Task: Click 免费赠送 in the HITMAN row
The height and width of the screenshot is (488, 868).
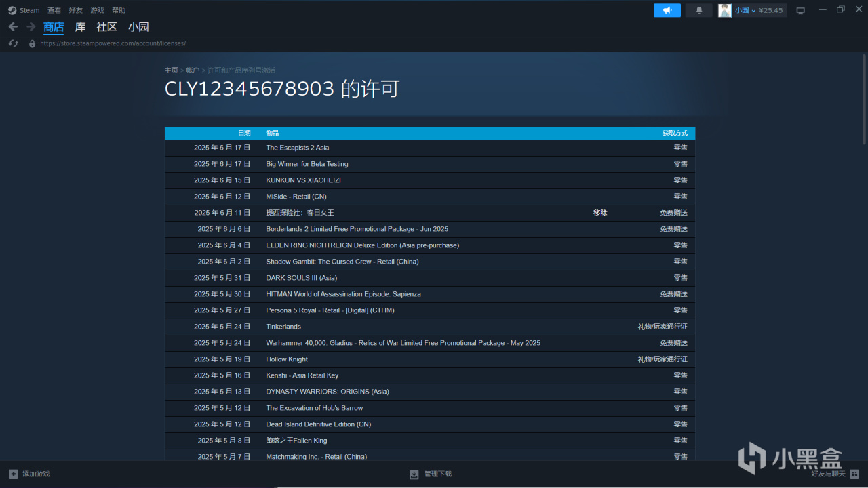Action: 674,294
